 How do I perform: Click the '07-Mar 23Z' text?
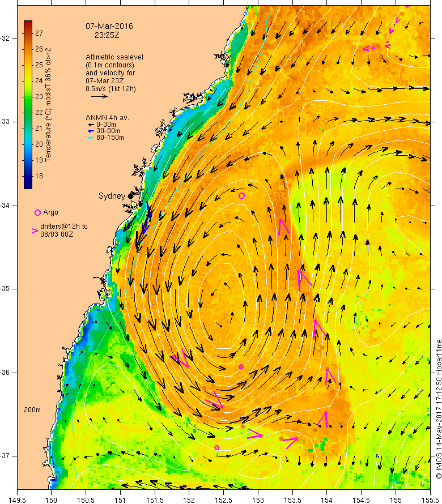[104, 81]
